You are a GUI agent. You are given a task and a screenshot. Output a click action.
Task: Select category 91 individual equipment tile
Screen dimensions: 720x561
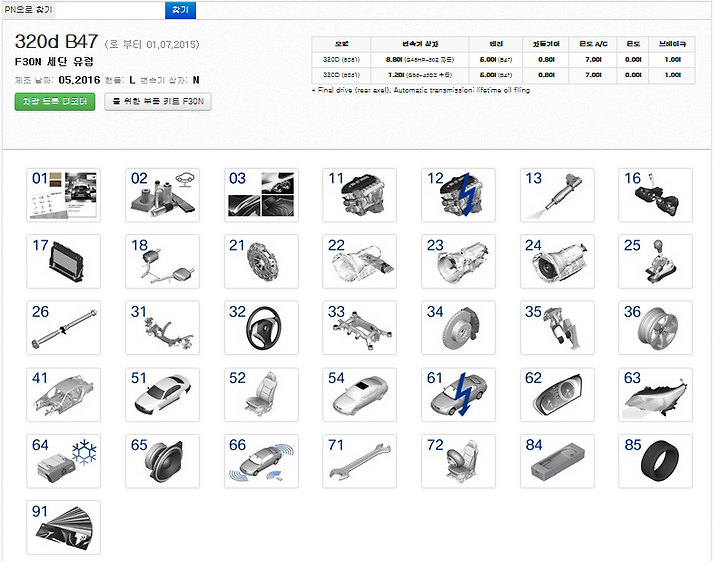[x=63, y=527]
